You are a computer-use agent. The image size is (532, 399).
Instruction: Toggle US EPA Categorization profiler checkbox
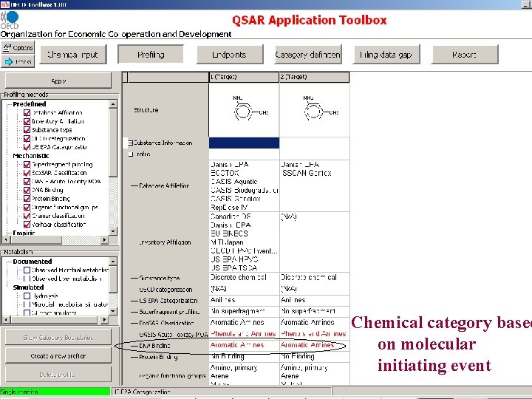tap(27, 147)
